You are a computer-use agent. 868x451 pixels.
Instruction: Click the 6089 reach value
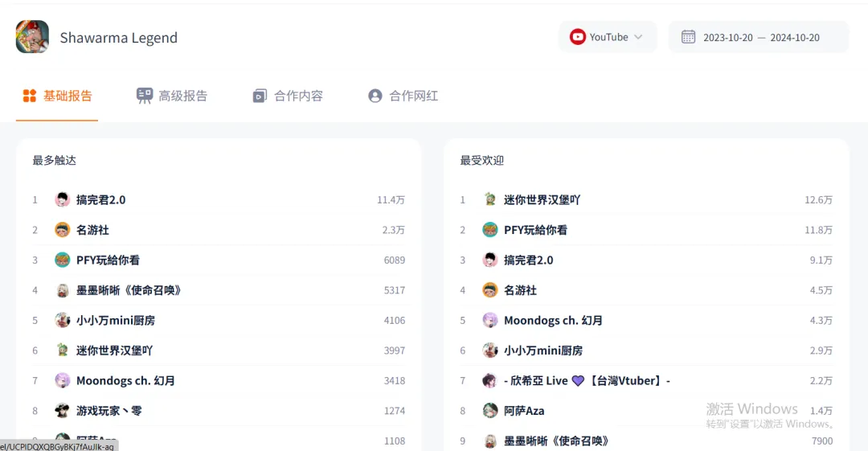(395, 260)
